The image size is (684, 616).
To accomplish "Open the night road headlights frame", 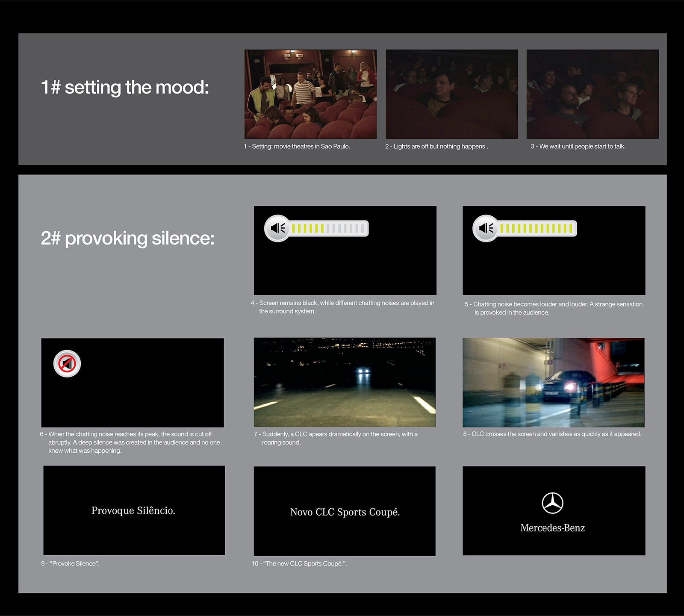I will (345, 382).
